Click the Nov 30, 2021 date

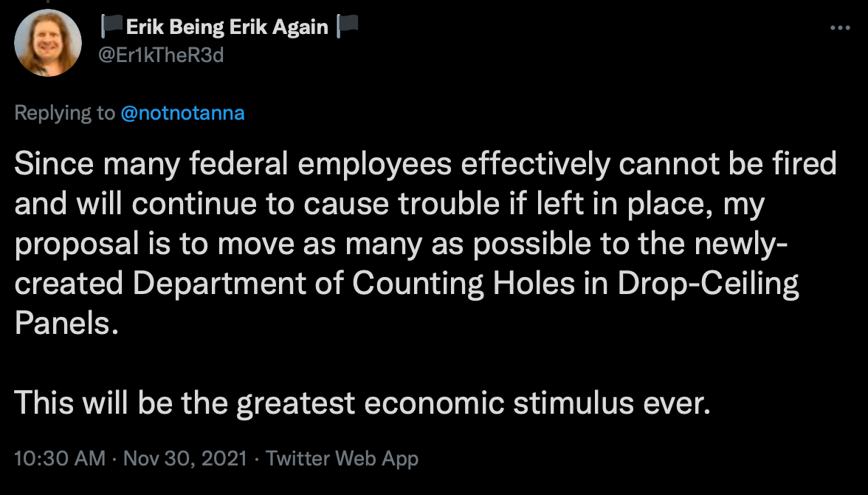click(185, 458)
